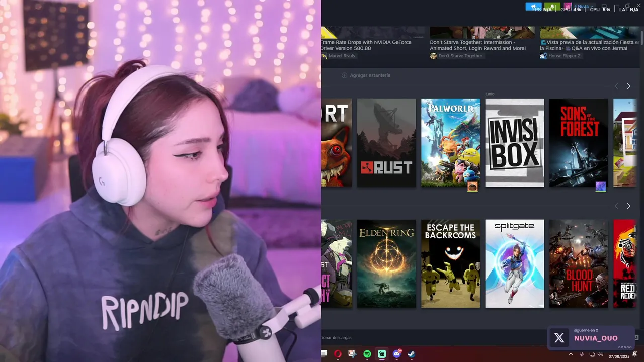
Task: Open Steam from the taskbar
Action: 411,354
